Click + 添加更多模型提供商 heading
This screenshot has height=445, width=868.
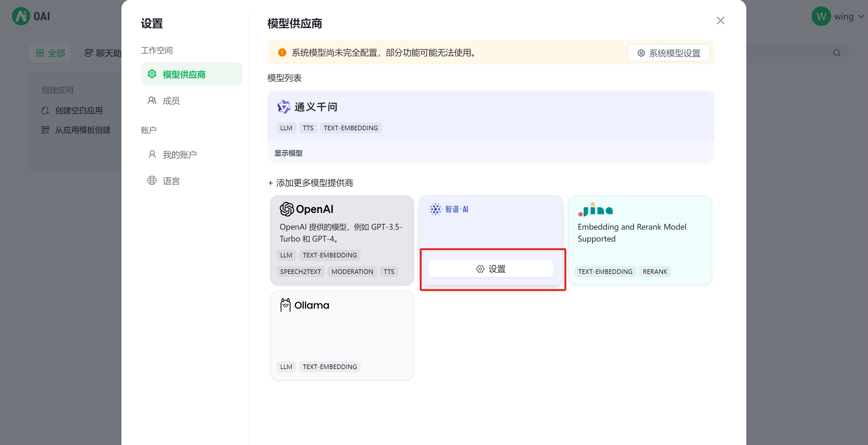[x=310, y=183]
